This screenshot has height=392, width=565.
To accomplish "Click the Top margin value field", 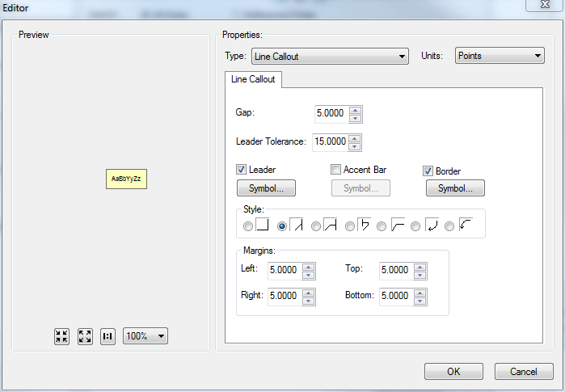I will coord(396,271).
